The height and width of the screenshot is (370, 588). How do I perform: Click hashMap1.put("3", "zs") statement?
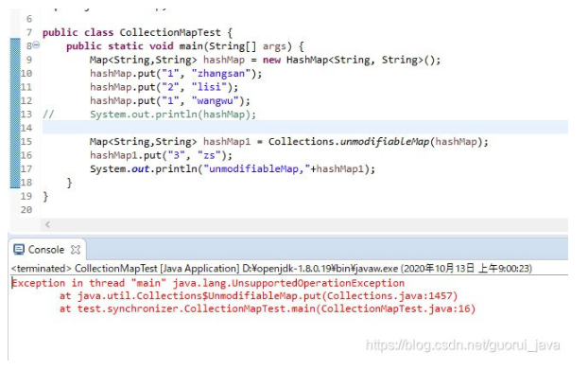click(x=161, y=155)
